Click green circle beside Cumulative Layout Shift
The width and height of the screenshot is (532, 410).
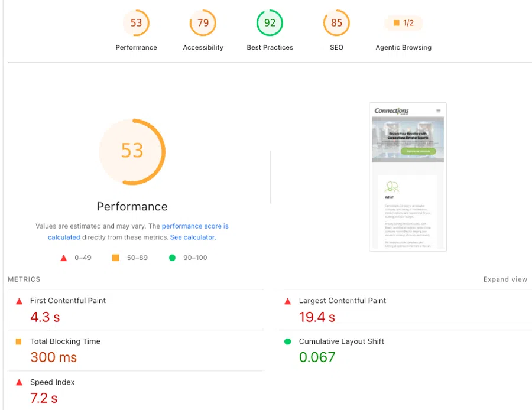[x=287, y=341]
